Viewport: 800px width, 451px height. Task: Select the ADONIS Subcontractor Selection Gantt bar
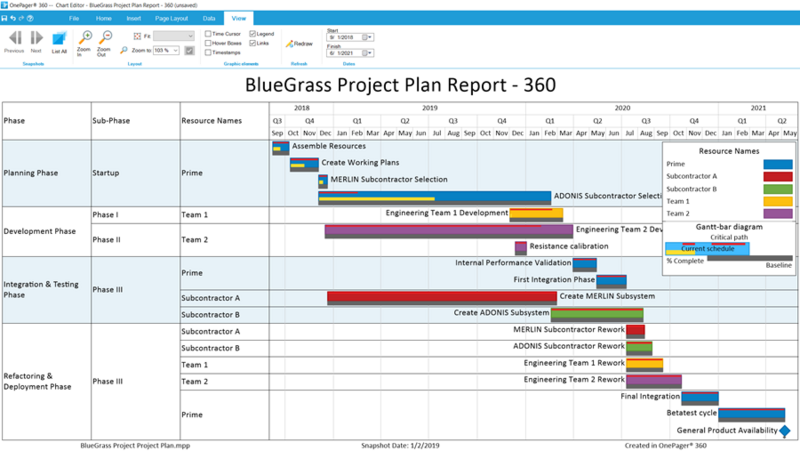coord(435,197)
